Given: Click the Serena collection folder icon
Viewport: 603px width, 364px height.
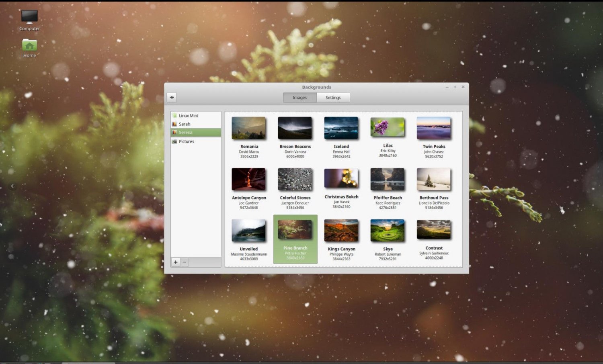Looking at the screenshot, I should pos(175,132).
